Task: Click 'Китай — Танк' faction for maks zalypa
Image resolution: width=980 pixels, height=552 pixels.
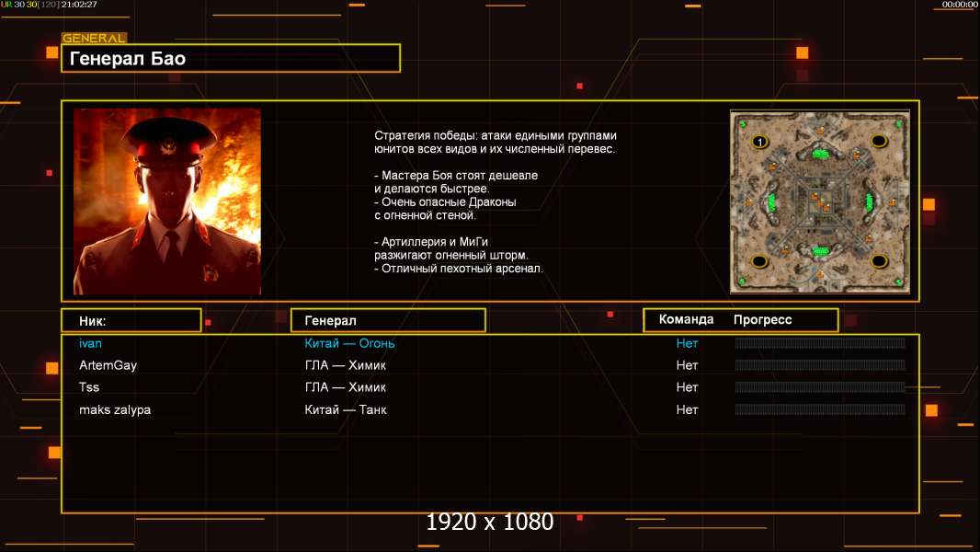Action: click(x=346, y=409)
